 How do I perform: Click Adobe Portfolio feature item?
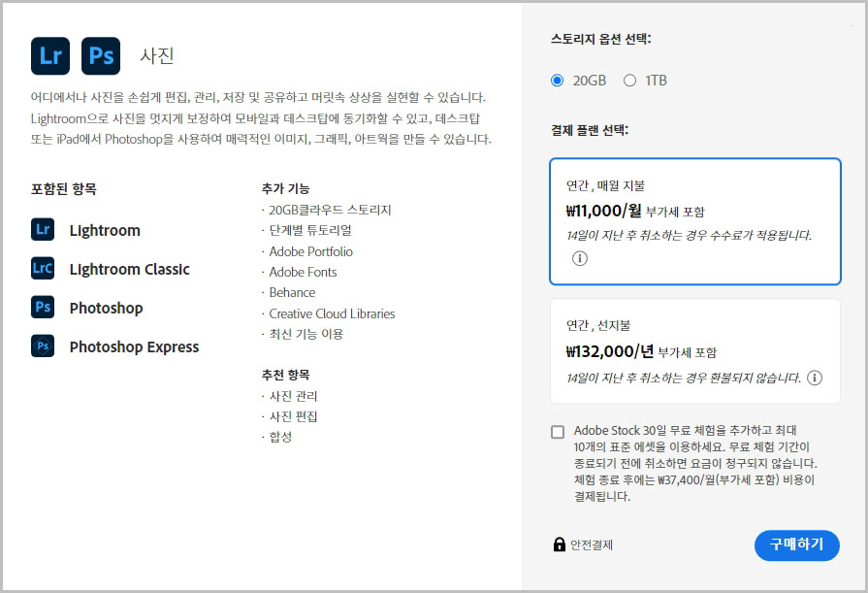310,251
